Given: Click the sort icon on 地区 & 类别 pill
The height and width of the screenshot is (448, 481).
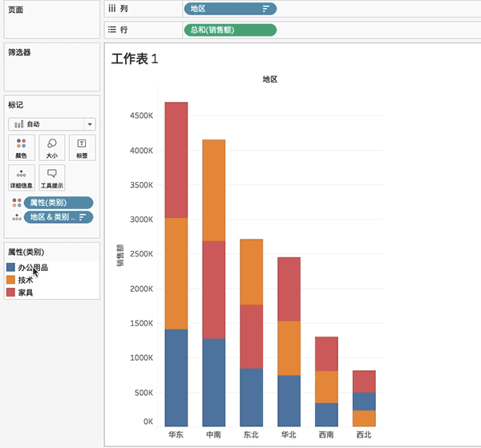Looking at the screenshot, I should 83,217.
